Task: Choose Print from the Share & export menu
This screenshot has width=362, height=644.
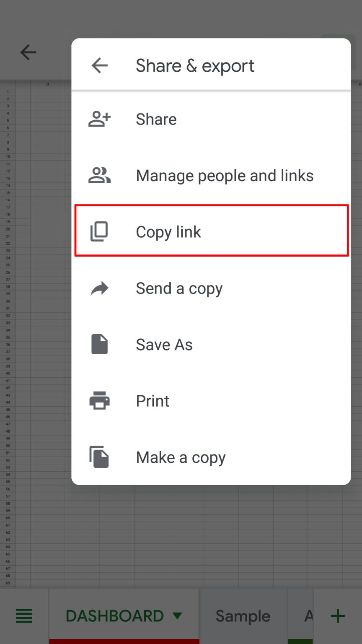Action: pyautogui.click(x=152, y=400)
